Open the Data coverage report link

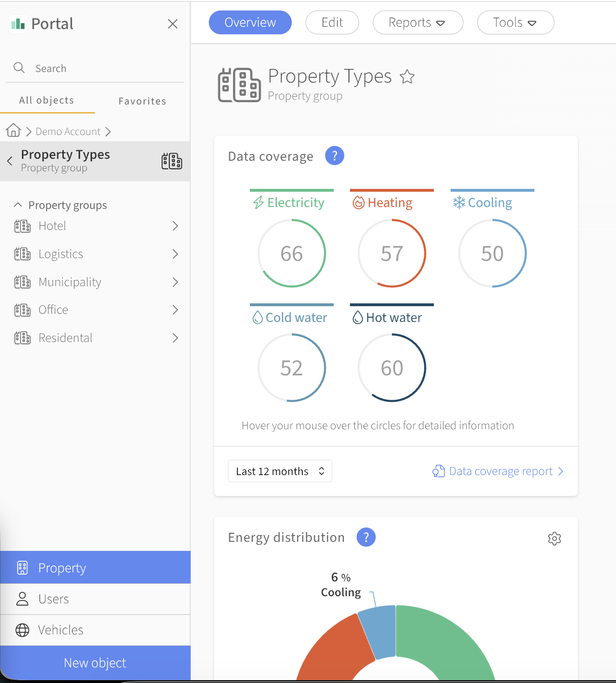click(x=498, y=471)
